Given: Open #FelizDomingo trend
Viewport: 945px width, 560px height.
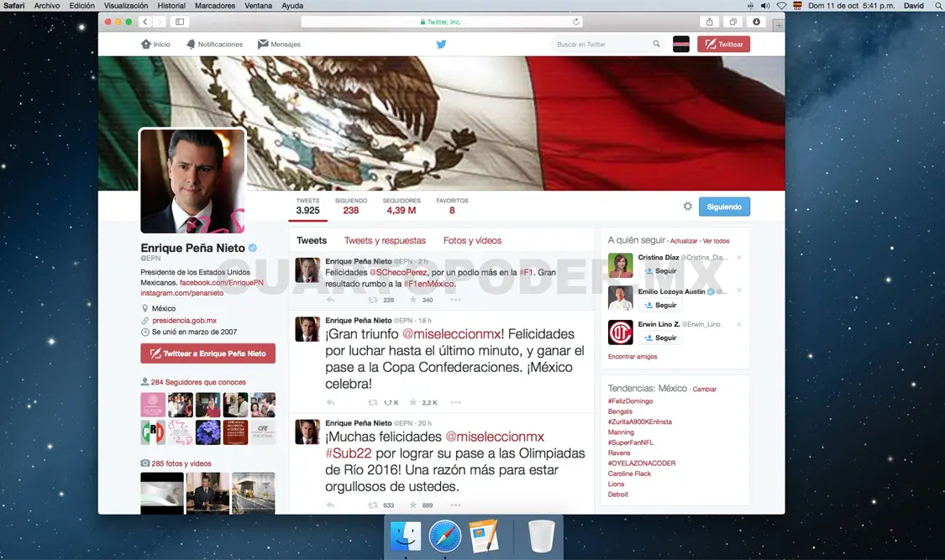Looking at the screenshot, I should pyautogui.click(x=630, y=401).
